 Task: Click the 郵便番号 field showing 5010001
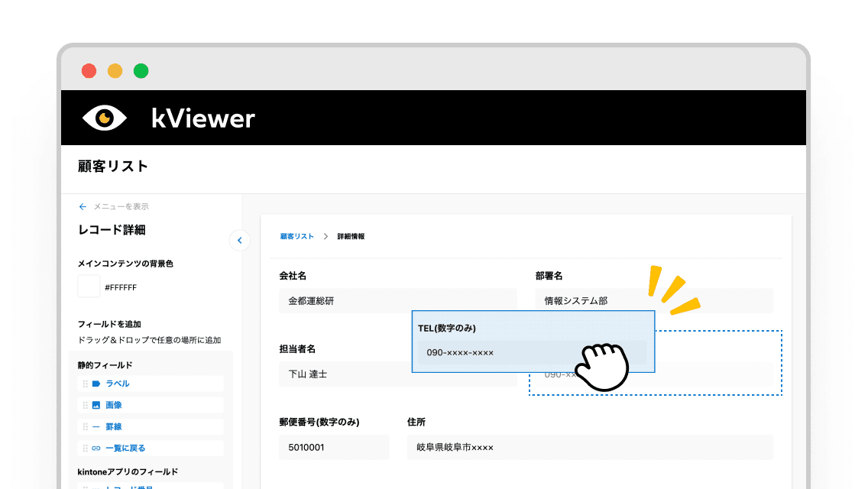(x=334, y=447)
